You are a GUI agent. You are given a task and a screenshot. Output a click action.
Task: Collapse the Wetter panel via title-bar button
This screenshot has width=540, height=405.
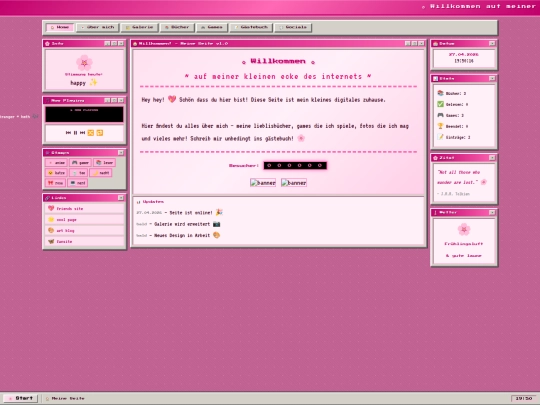[x=492, y=212]
